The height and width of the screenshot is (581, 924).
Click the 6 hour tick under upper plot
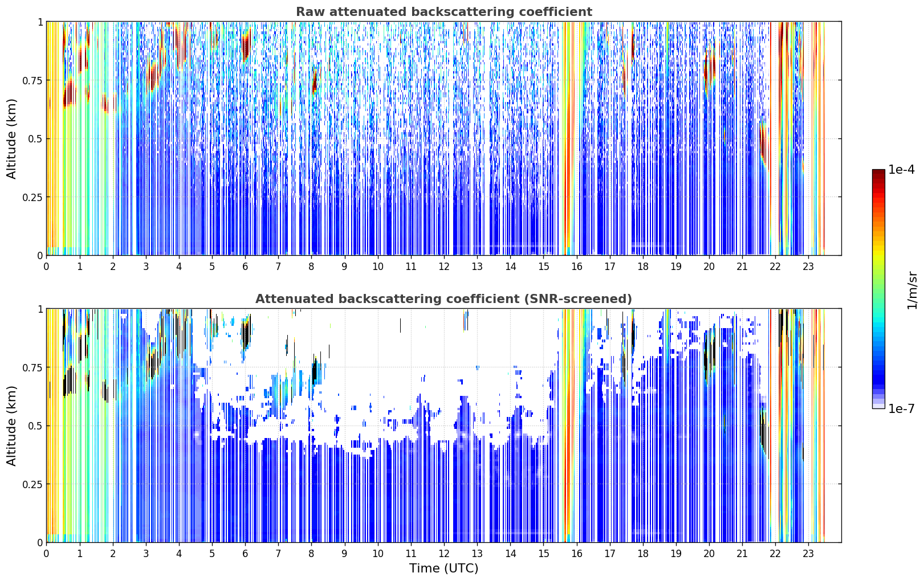(245, 267)
